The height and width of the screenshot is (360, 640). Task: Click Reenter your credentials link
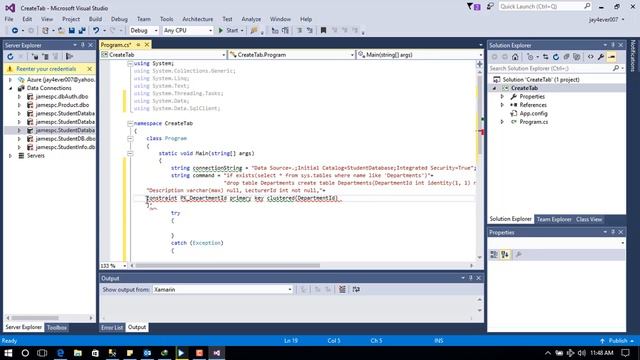point(46,69)
